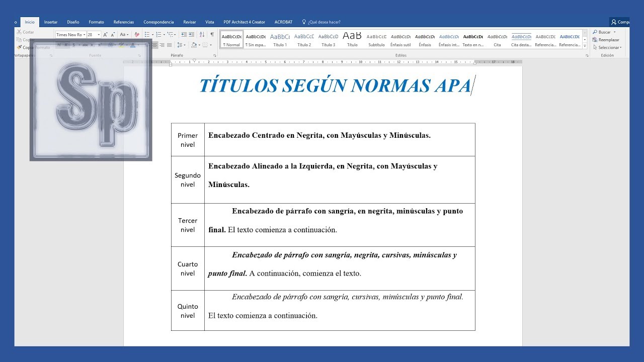Expand the Buscar options arrow
This screenshot has height=362, width=644.
click(614, 32)
